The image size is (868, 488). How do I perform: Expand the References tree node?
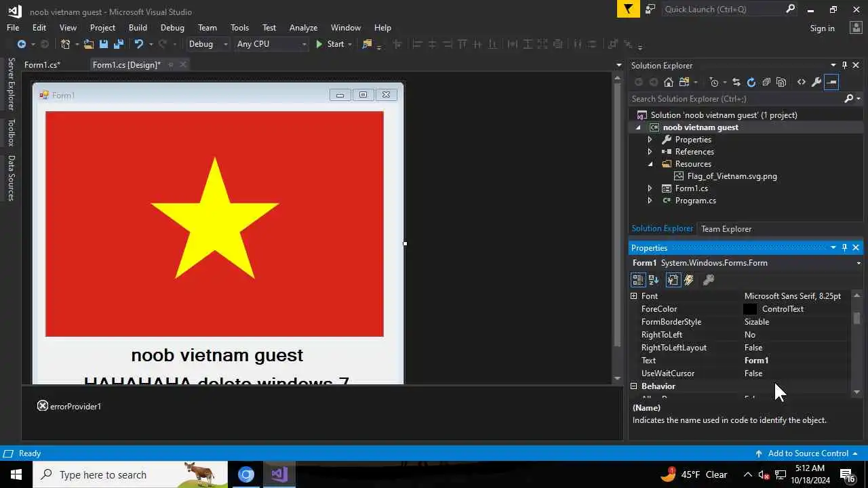point(650,152)
